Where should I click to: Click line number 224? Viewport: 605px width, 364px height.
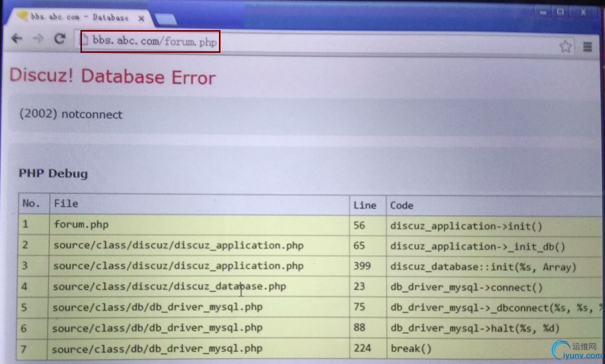[362, 348]
